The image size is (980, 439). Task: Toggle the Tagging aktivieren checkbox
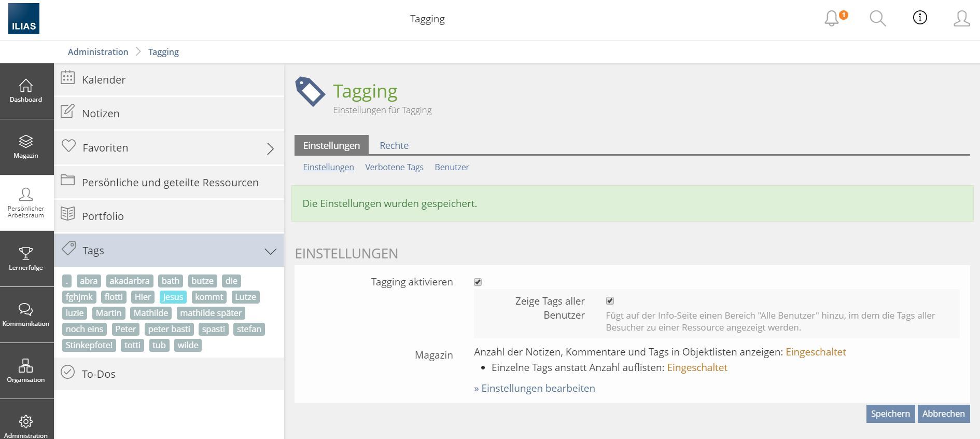[478, 282]
